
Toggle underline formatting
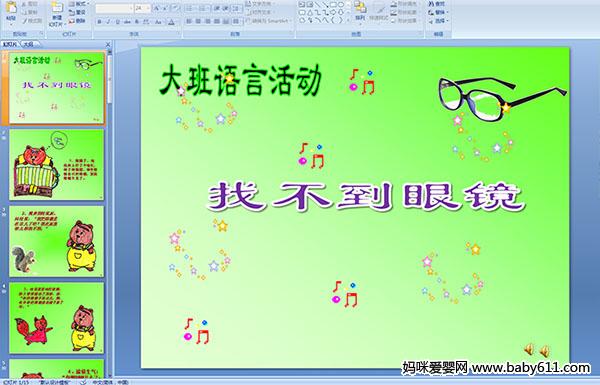click(117, 22)
